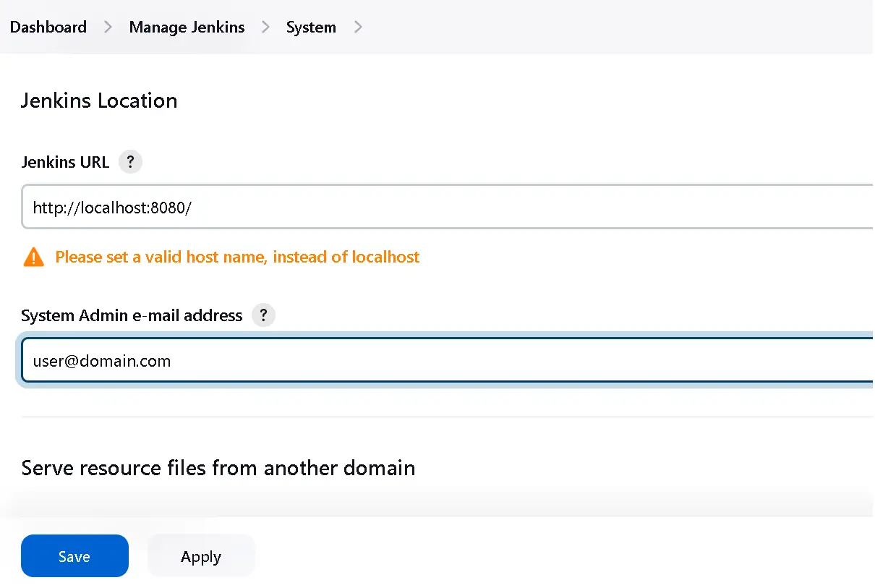This screenshot has height=588, width=875.
Task: Go to the Dashboard breadcrumb
Action: (x=48, y=27)
